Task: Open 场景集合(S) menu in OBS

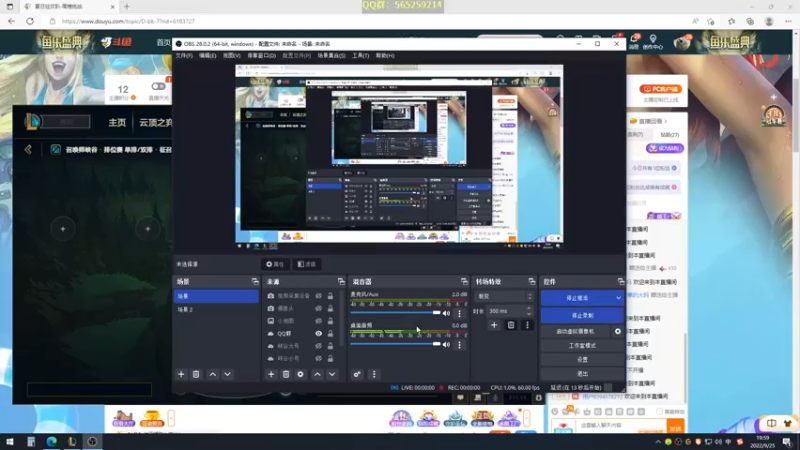Action: 331,56
